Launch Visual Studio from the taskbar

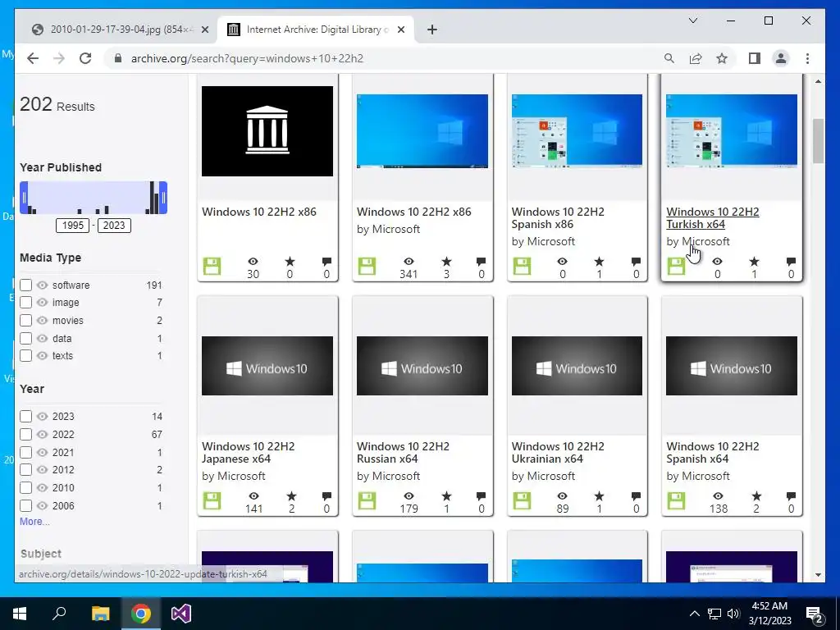tap(181, 614)
